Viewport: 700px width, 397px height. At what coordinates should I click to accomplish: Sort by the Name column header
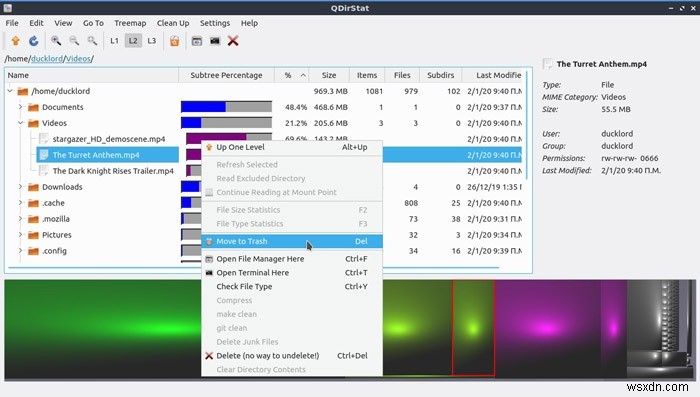coord(92,75)
